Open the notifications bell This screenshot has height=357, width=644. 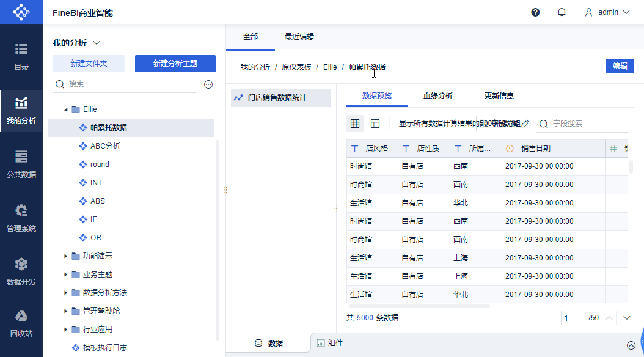(562, 12)
